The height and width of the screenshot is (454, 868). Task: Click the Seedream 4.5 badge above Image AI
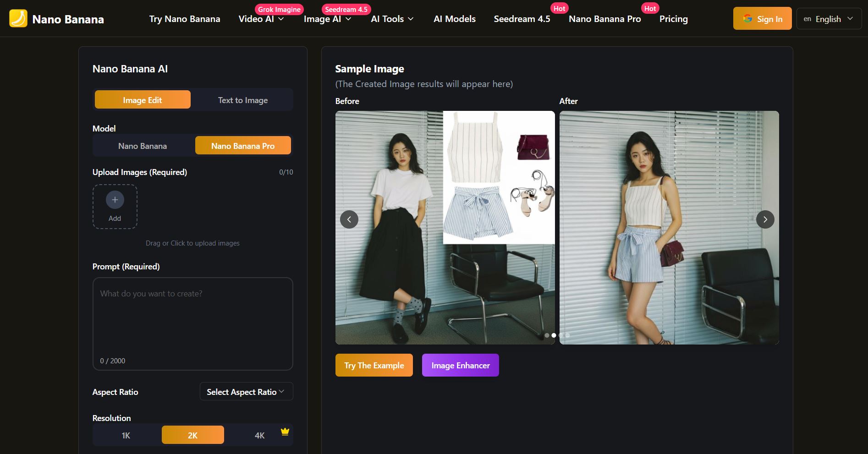[346, 9]
